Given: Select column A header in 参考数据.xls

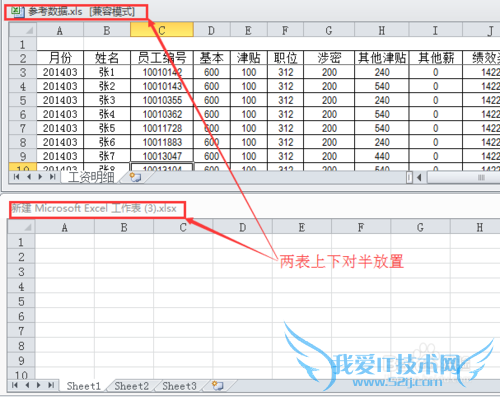Looking at the screenshot, I should click(60, 30).
